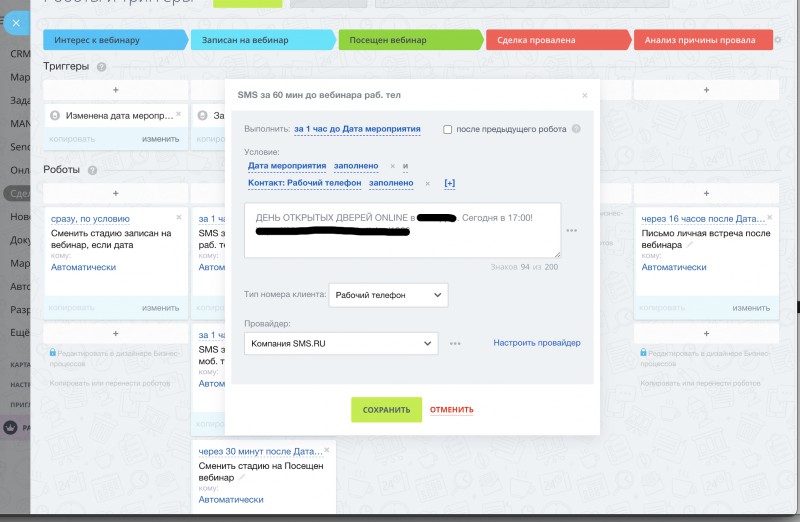Delete the 'Сменить стадию записан' robot
This screenshot has width=800, height=522.
179,217
